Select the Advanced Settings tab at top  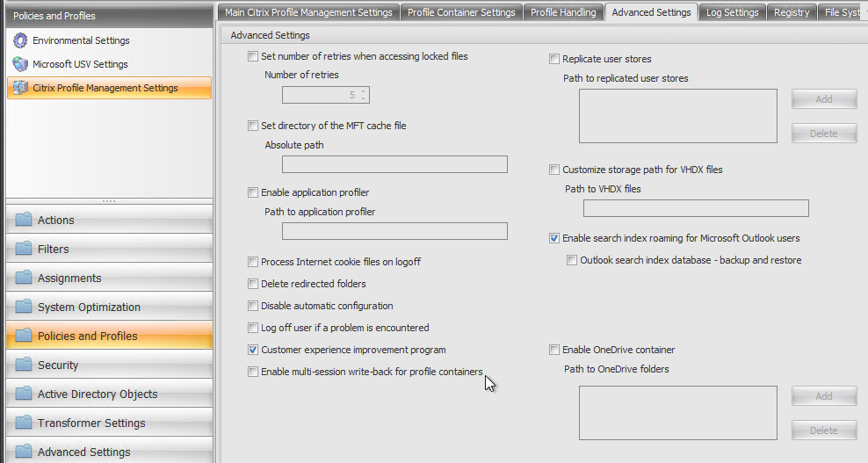(651, 12)
